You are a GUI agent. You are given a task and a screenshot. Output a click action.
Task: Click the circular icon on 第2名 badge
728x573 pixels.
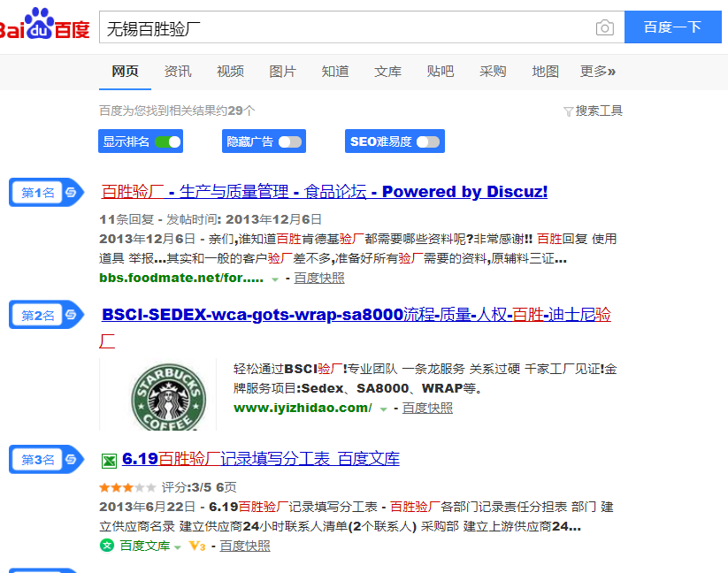[71, 315]
